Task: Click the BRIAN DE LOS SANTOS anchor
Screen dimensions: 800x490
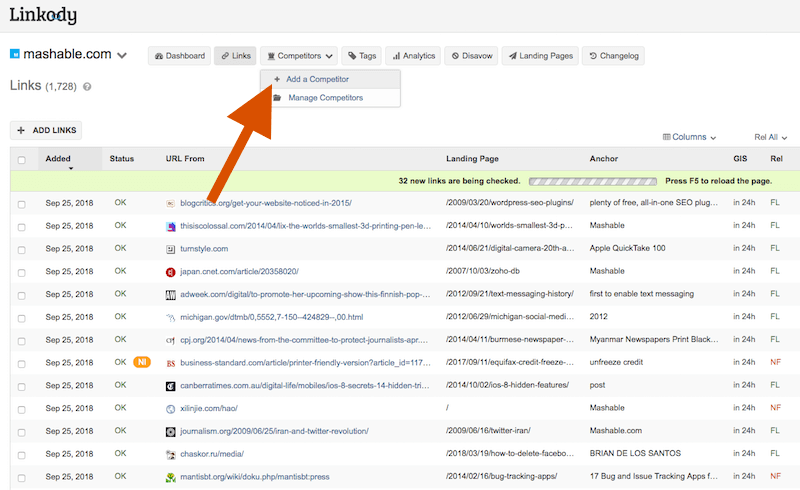Action: click(635, 453)
